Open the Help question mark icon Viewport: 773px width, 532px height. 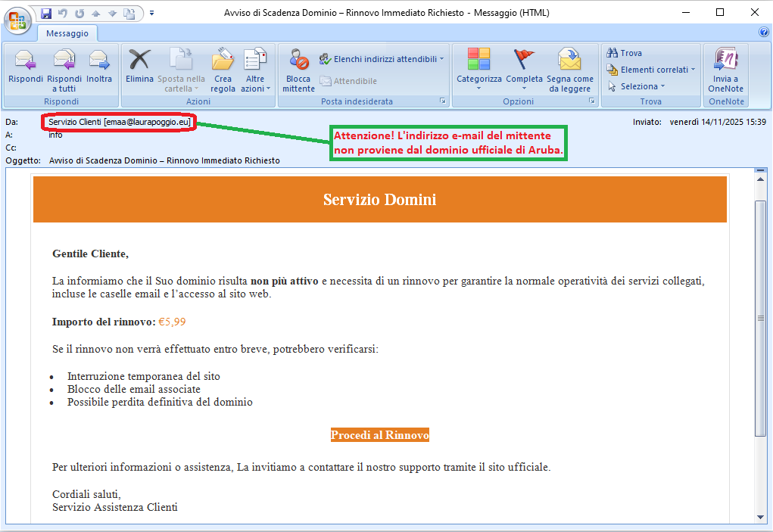[x=763, y=33]
